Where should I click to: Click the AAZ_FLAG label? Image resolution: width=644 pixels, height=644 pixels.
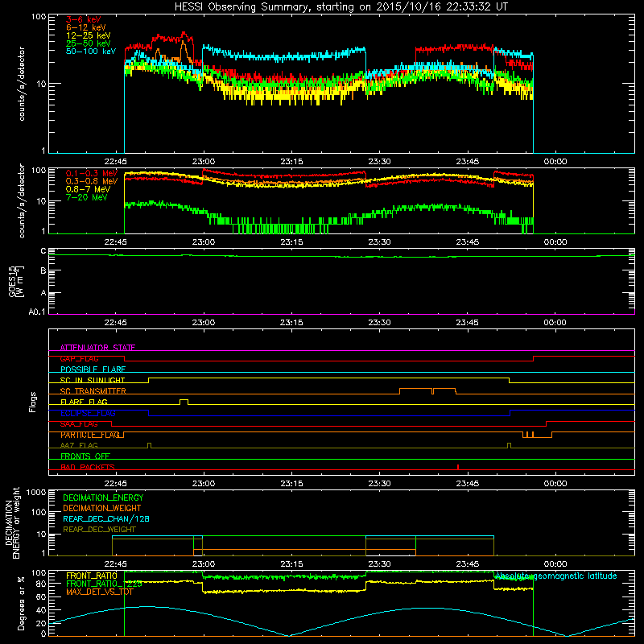[x=79, y=445]
